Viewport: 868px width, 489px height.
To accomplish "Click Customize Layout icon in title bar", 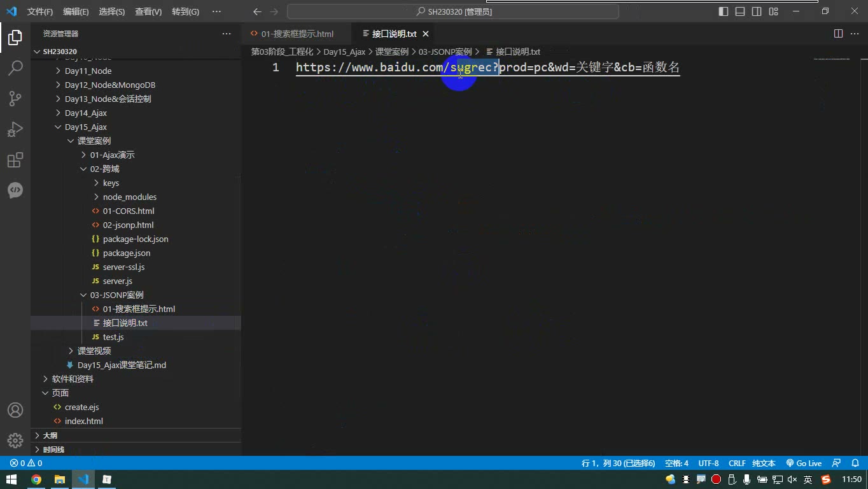I will point(773,11).
